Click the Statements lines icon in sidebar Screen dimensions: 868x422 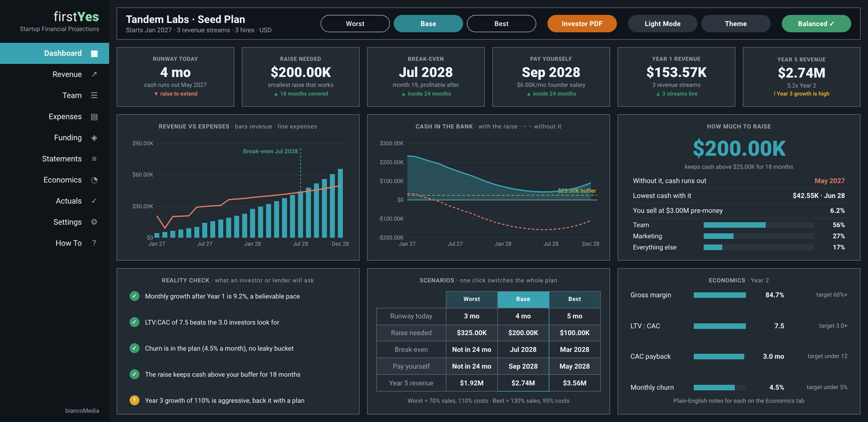(x=94, y=159)
